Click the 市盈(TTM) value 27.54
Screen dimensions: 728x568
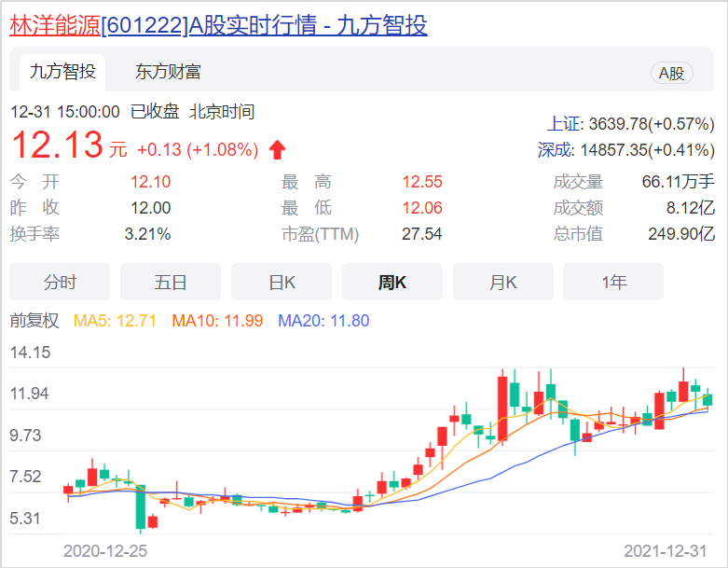click(x=422, y=233)
